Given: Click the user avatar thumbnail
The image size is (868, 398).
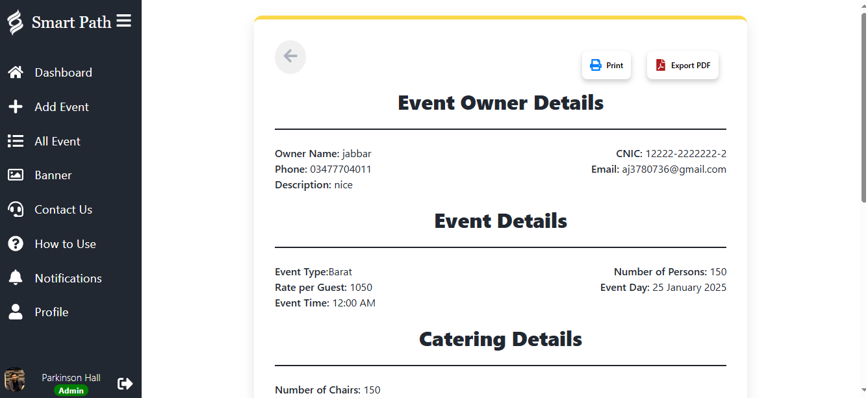Looking at the screenshot, I should coord(14,380).
